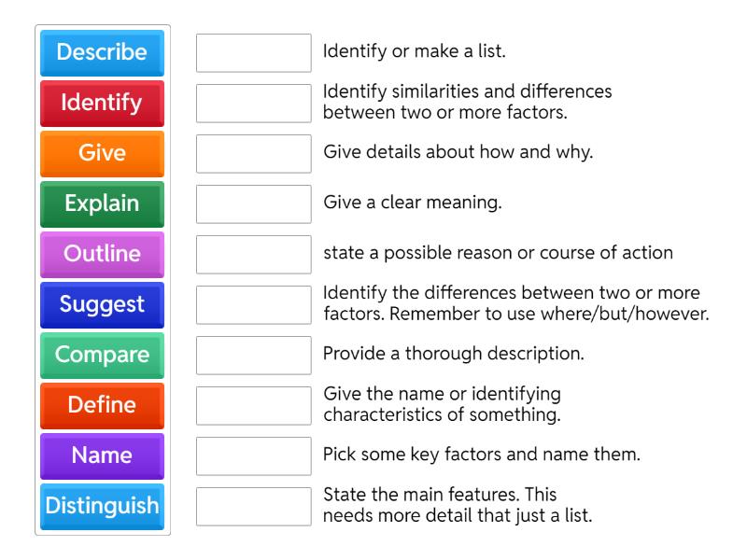747x560 pixels.
Task: Click the blank next to 'Give details about how and why'
Action: [x=254, y=154]
